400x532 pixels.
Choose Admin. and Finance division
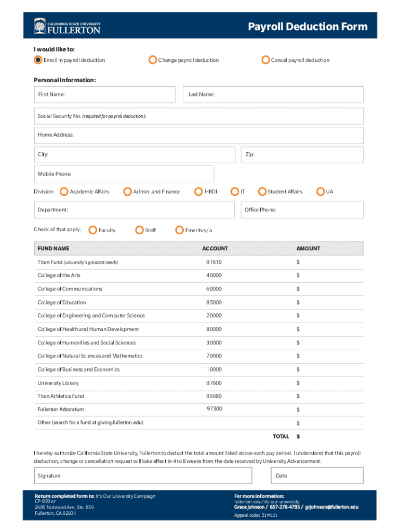click(127, 192)
